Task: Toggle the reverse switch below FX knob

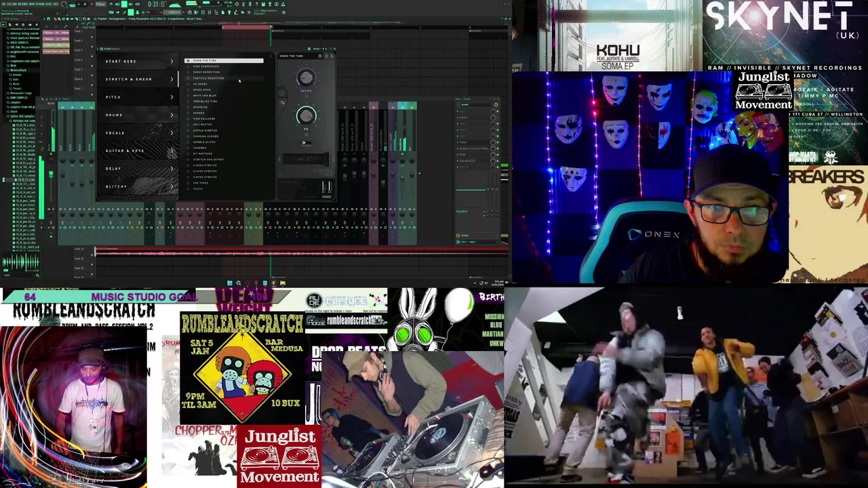Action: point(307,143)
